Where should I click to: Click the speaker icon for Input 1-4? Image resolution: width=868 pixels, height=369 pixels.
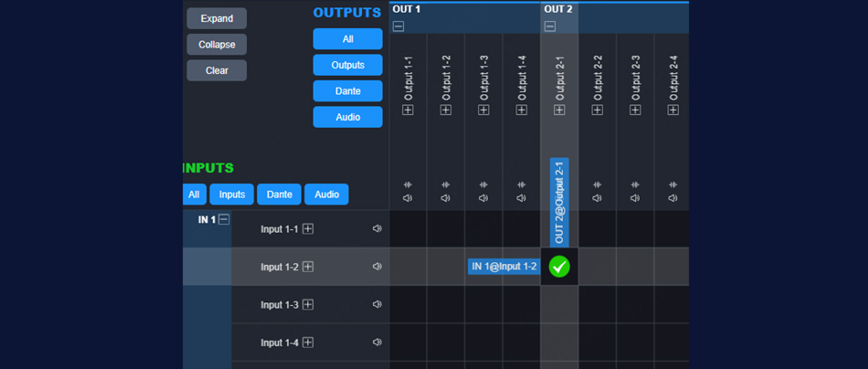pyautogui.click(x=377, y=342)
